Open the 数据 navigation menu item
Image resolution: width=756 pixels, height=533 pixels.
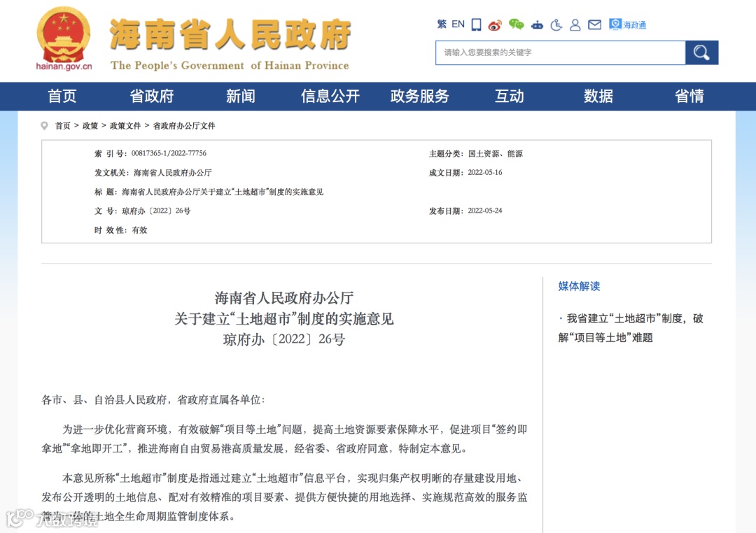point(598,97)
